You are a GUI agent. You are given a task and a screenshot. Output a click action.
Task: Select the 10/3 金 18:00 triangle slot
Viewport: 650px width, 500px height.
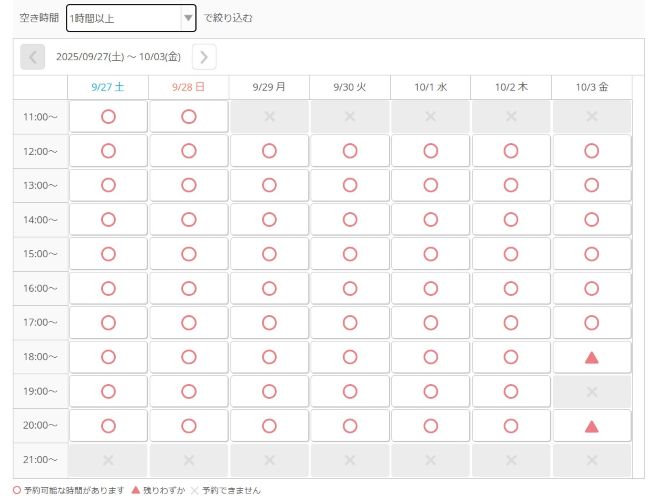pos(591,357)
